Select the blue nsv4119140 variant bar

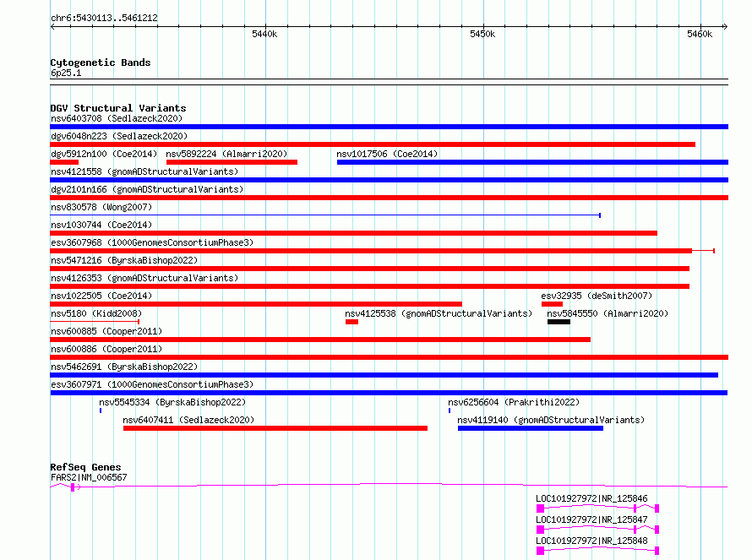531,428
